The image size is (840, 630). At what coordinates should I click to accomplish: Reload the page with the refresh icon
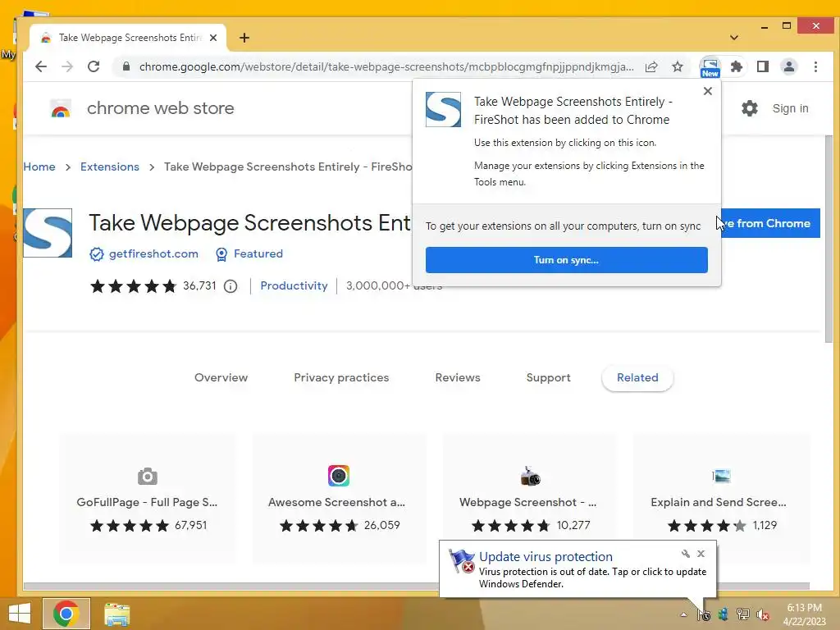coord(94,66)
